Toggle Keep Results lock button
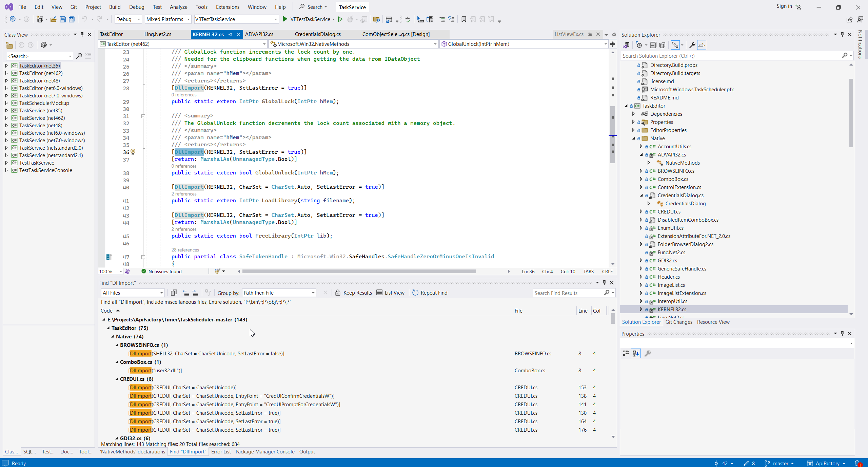868x467 pixels. 354,293
